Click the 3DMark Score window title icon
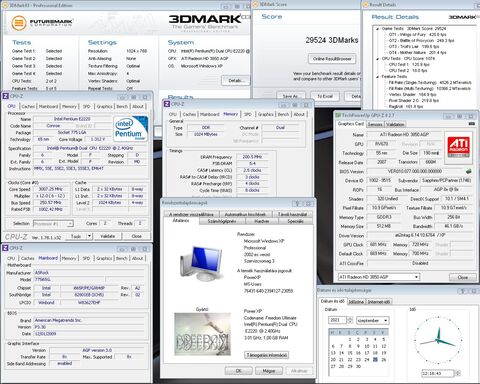Viewport: 480px width, 384px height. click(x=256, y=4)
